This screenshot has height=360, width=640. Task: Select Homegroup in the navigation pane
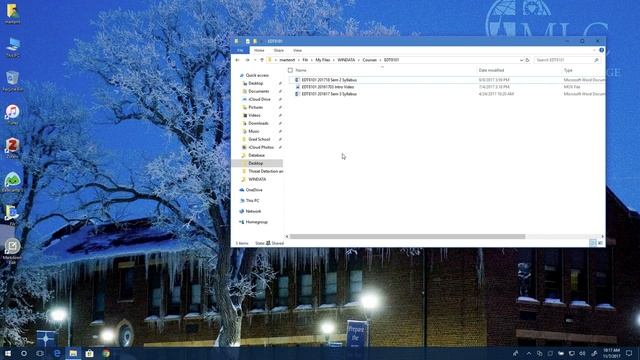(256, 222)
